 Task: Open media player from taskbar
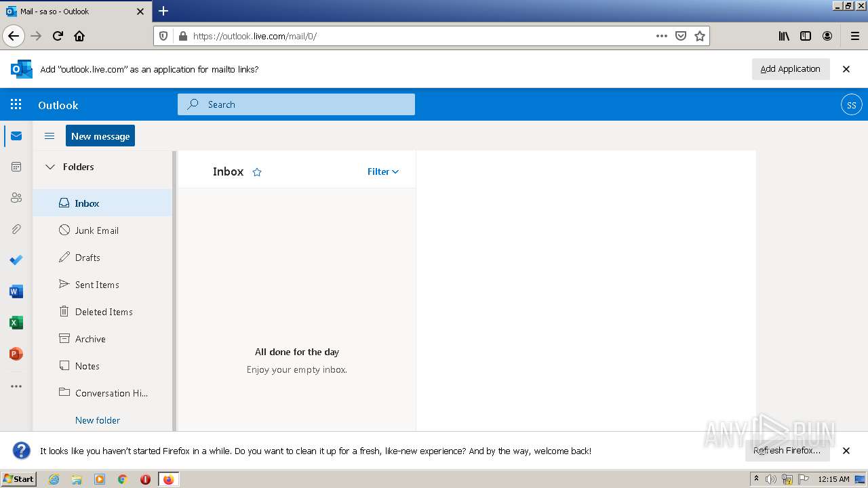coord(100,479)
